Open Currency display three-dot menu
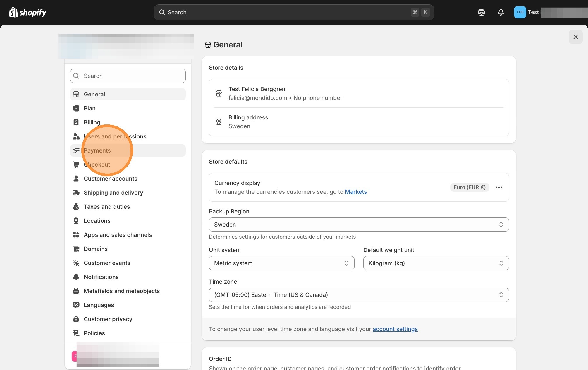Viewport: 588px width, 370px height. pyautogui.click(x=499, y=187)
